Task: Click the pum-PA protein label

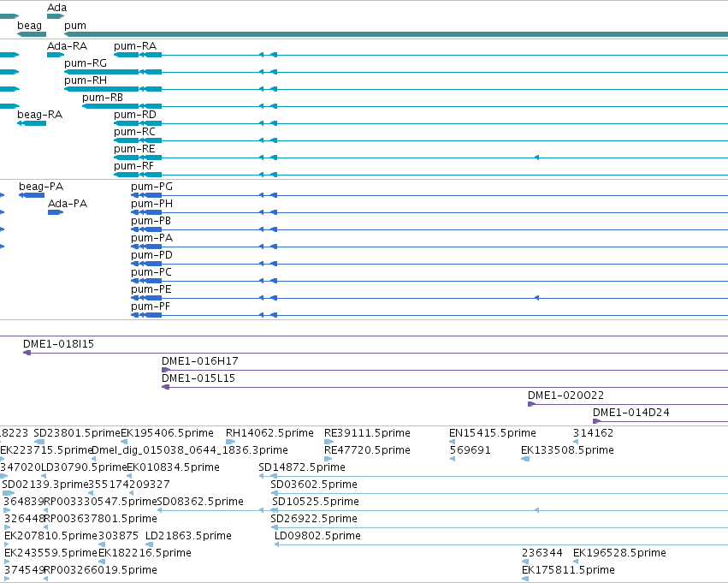Action: coord(151,238)
